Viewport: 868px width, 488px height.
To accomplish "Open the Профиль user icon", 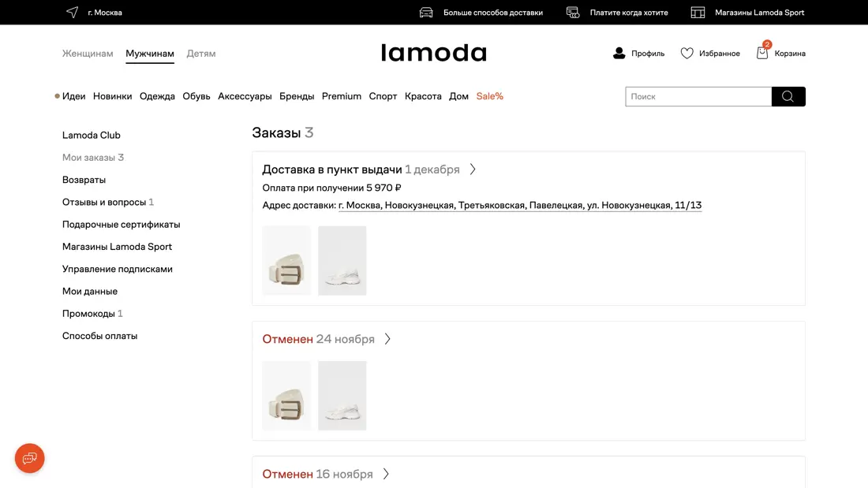I will click(619, 54).
